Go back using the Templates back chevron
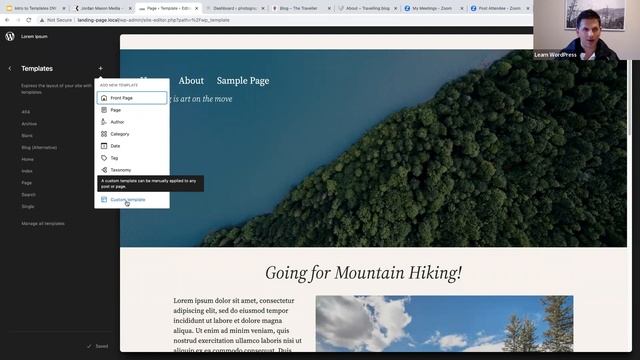The width and height of the screenshot is (640, 360). click(10, 69)
